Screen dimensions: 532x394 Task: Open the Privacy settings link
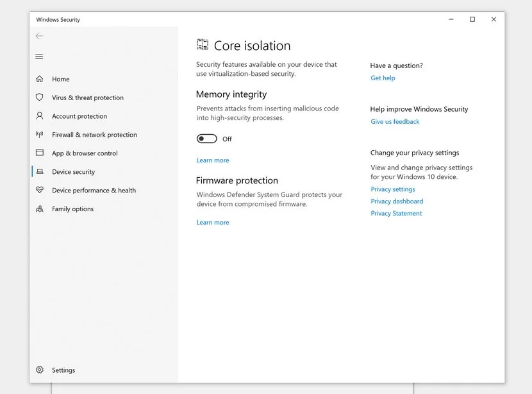coord(392,189)
